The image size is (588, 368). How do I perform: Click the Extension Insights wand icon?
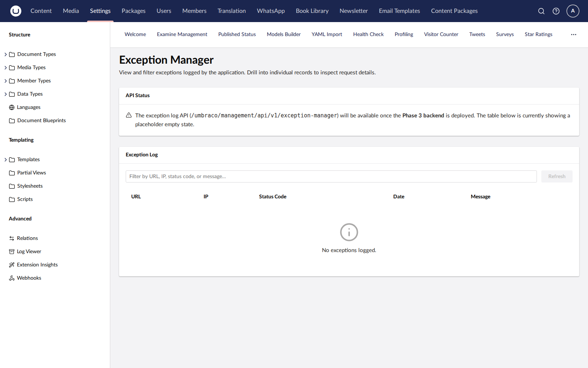coord(12,265)
